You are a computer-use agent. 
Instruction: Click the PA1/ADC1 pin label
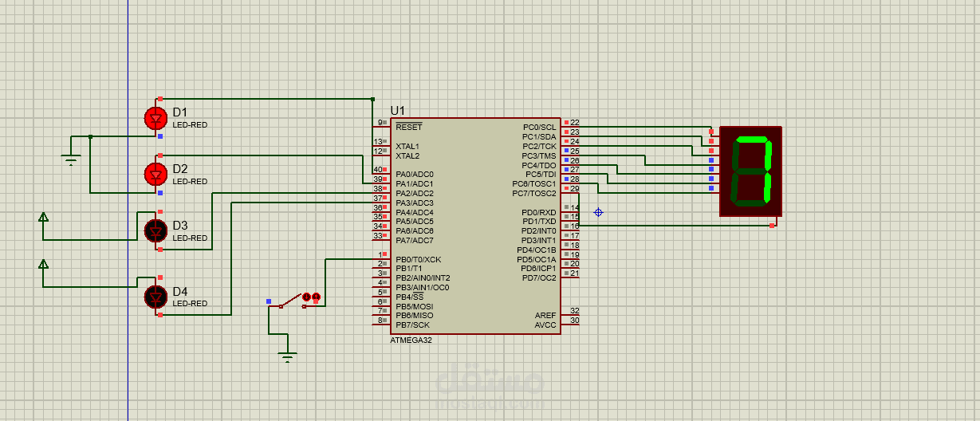click(415, 184)
